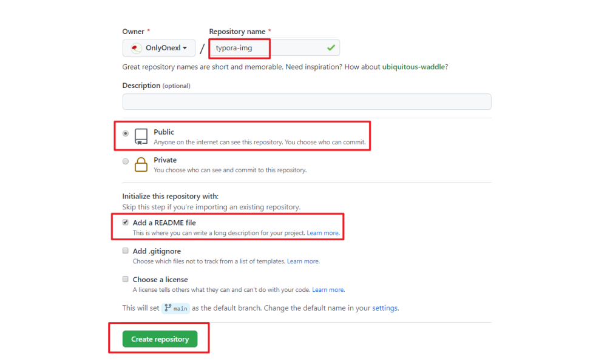
Task: Enable the Add .gitignore checkbox
Action: click(x=126, y=251)
